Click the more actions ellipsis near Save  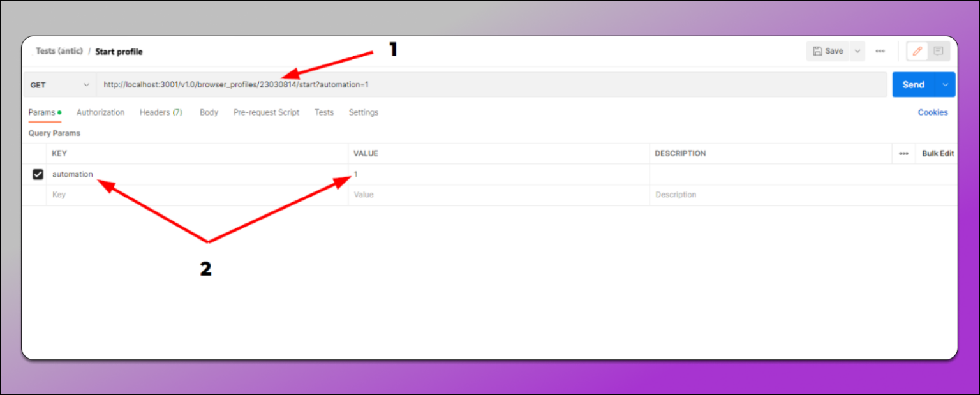(880, 51)
